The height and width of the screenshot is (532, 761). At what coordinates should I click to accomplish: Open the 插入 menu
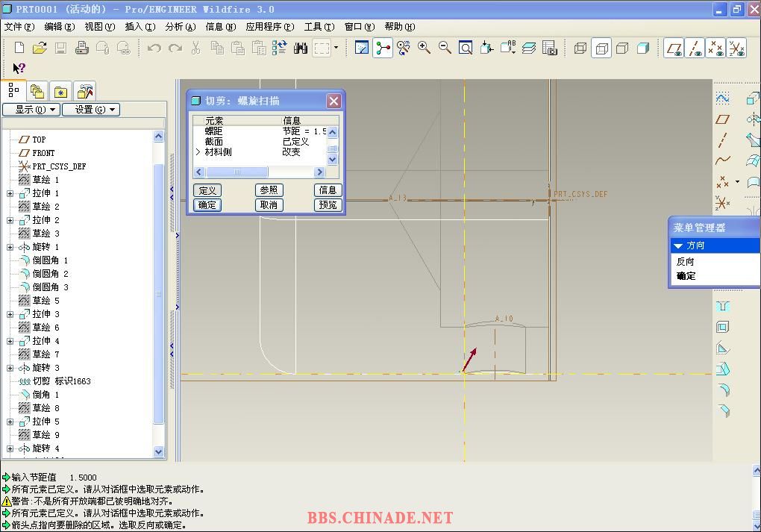point(140,27)
